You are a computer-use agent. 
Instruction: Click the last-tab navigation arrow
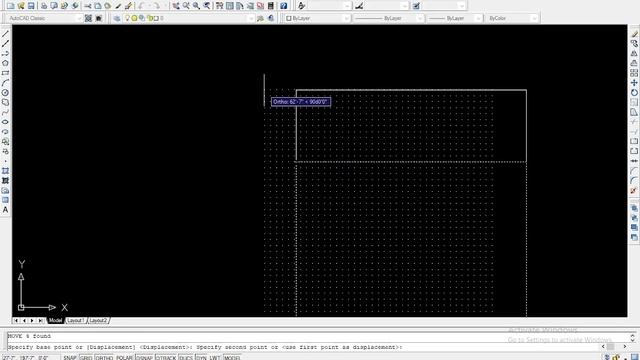[40, 321]
